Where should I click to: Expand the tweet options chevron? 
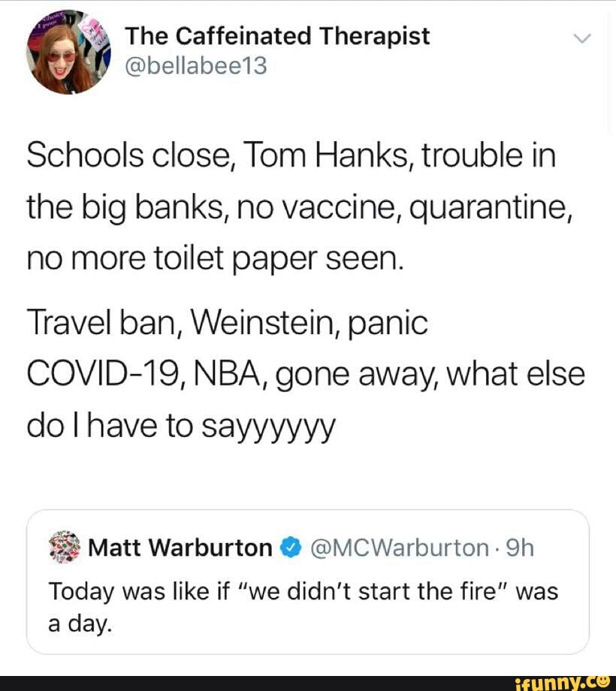pos(582,38)
